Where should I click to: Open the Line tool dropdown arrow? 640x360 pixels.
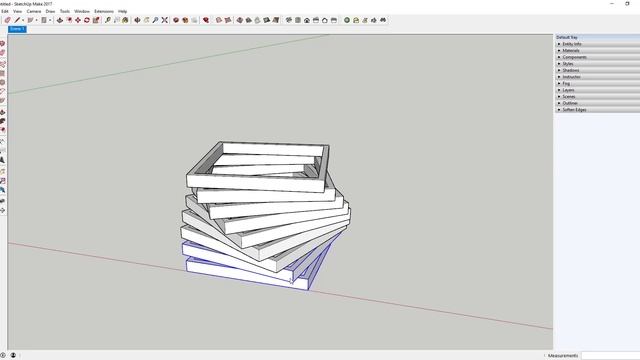tap(23, 20)
